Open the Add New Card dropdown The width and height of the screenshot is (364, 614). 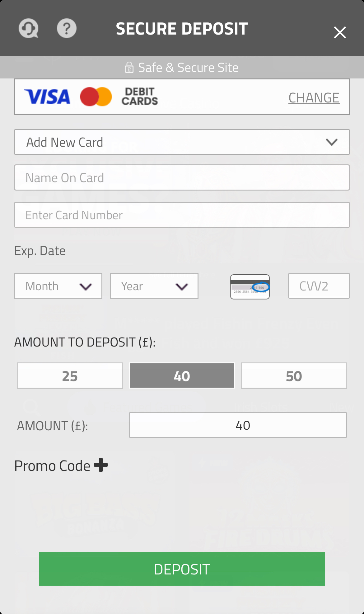tap(182, 142)
